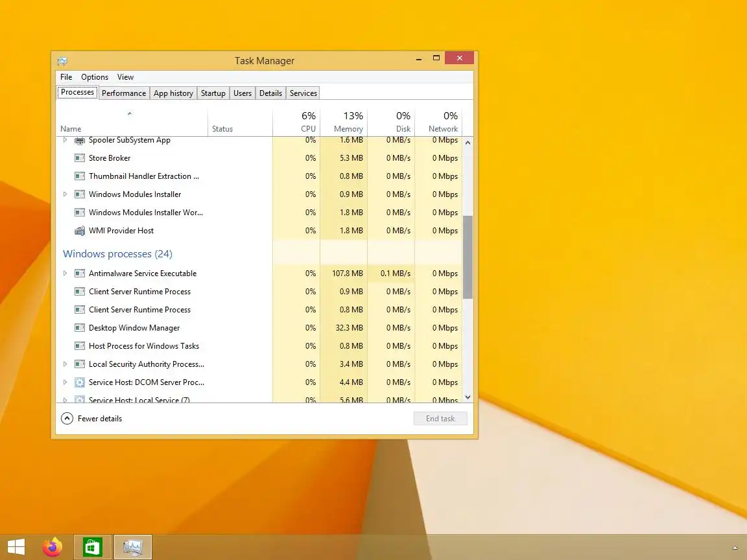Click the 32.3 MB memory value
Screen dimensions: 747x560
[x=350, y=327]
